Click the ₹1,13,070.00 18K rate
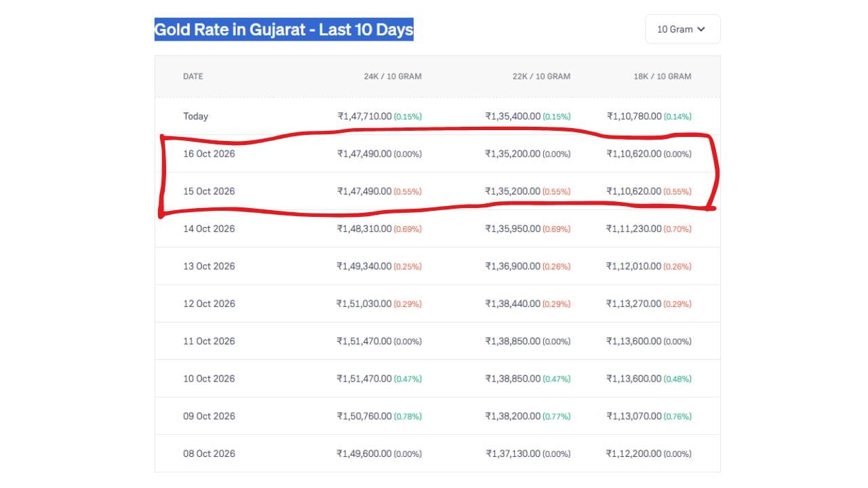 (x=634, y=416)
